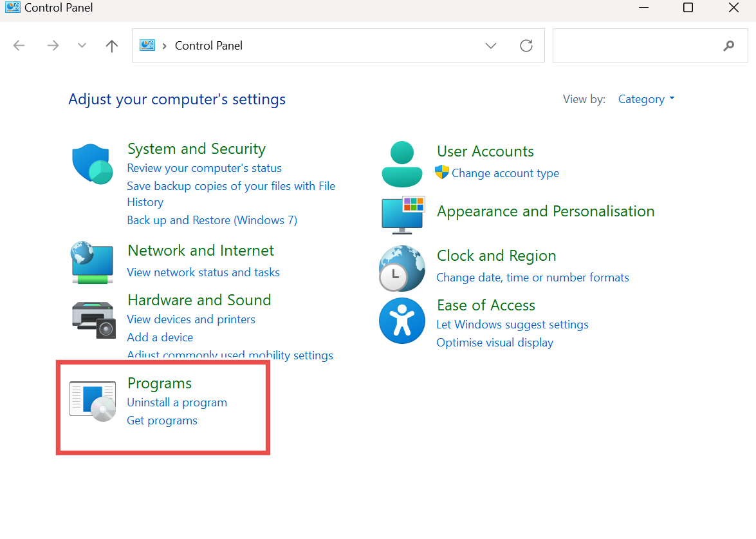Click the Ease of Access accessibility icon

pyautogui.click(x=401, y=320)
